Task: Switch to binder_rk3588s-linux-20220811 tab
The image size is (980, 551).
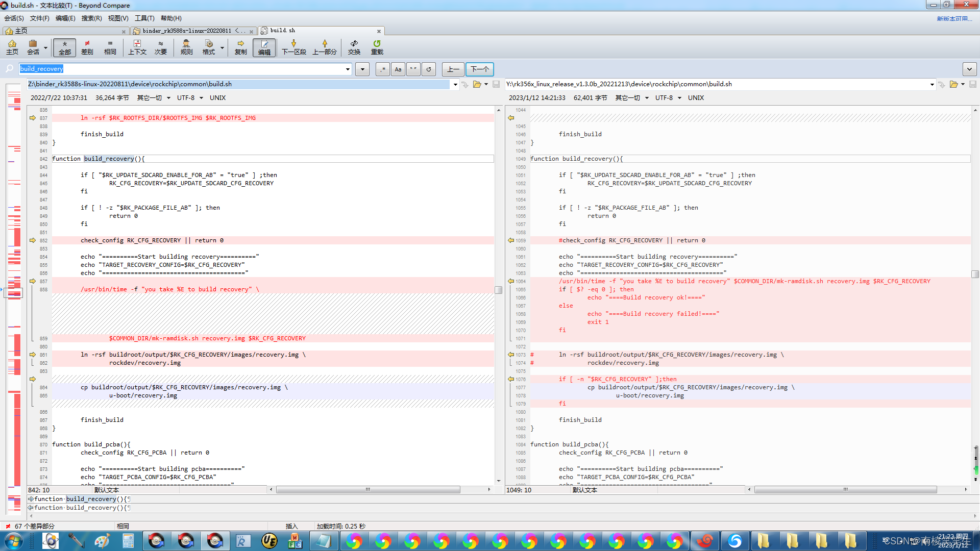Action: click(194, 31)
